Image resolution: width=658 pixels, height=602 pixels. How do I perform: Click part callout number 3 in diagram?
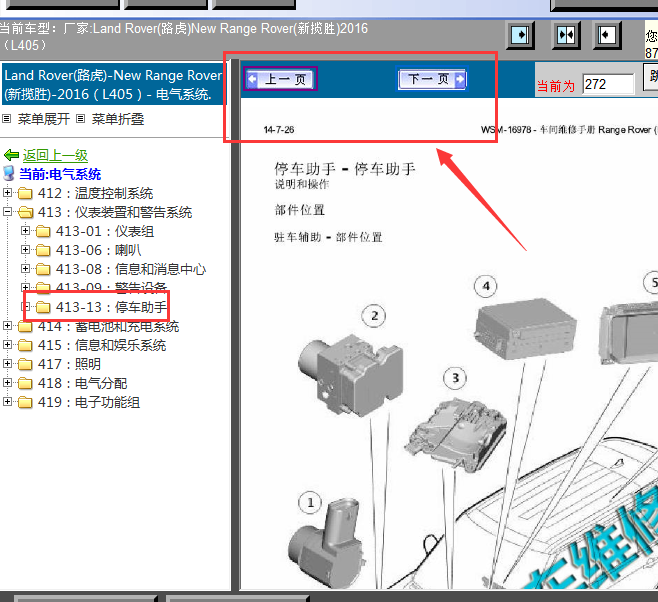(x=455, y=378)
